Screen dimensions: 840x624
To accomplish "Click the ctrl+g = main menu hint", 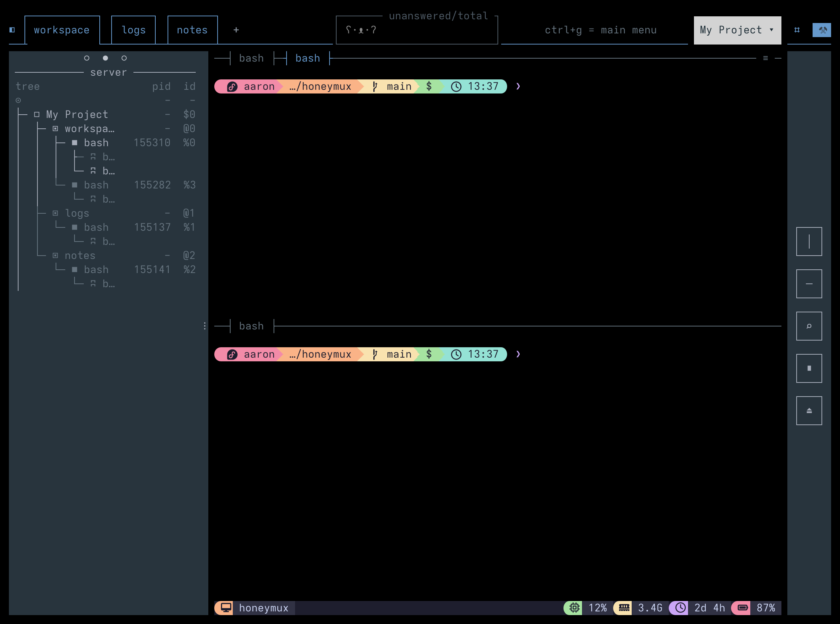I will click(x=601, y=30).
